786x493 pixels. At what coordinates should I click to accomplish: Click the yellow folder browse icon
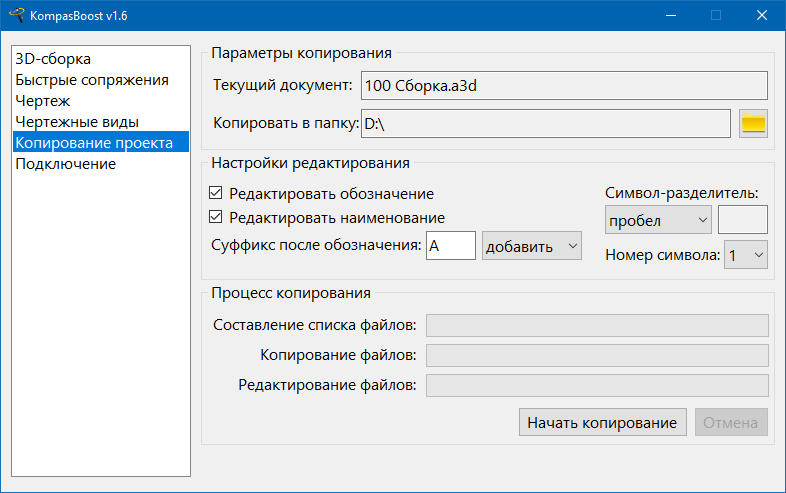pos(752,123)
